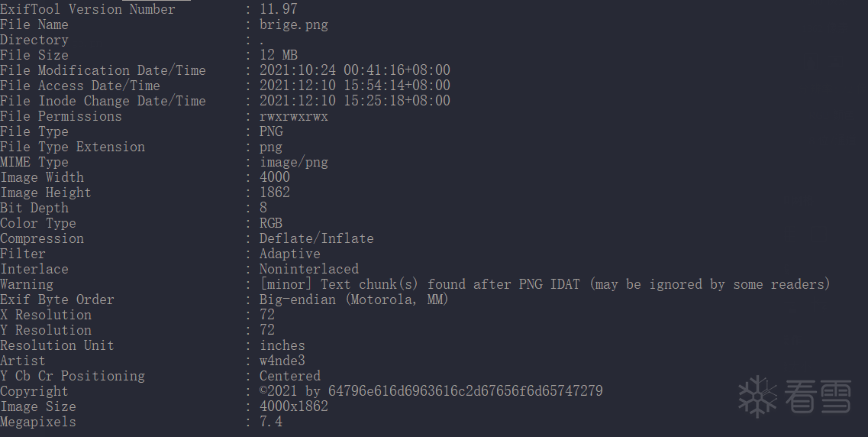
Task: Click the File Access Date/Time value
Action: click(x=355, y=86)
